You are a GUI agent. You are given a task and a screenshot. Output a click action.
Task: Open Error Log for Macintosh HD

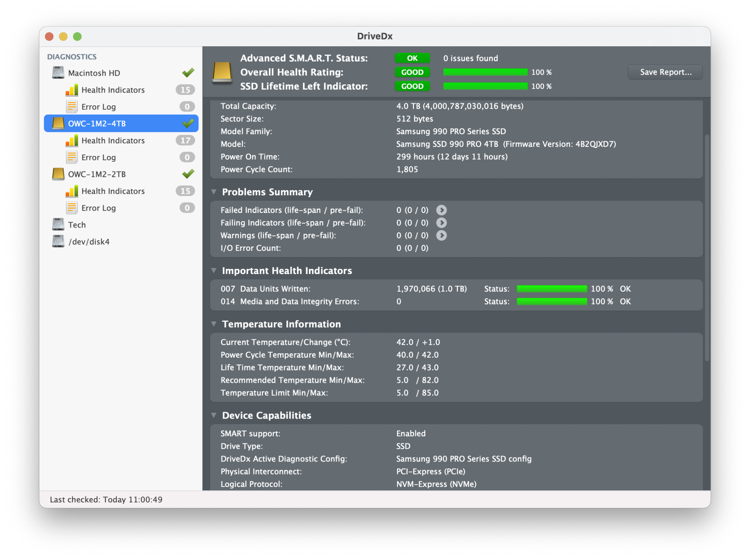coord(121,107)
